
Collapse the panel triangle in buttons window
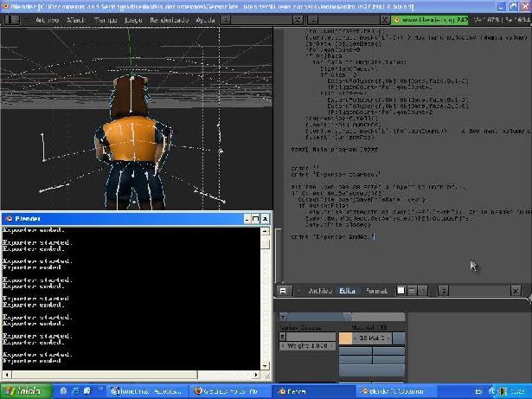click(284, 317)
